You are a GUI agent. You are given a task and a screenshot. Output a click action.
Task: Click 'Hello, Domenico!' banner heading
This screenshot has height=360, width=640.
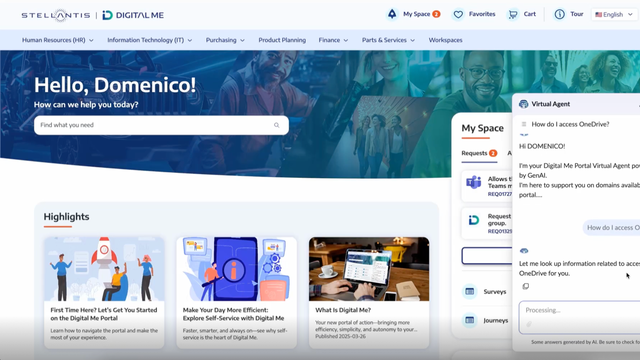pos(115,85)
